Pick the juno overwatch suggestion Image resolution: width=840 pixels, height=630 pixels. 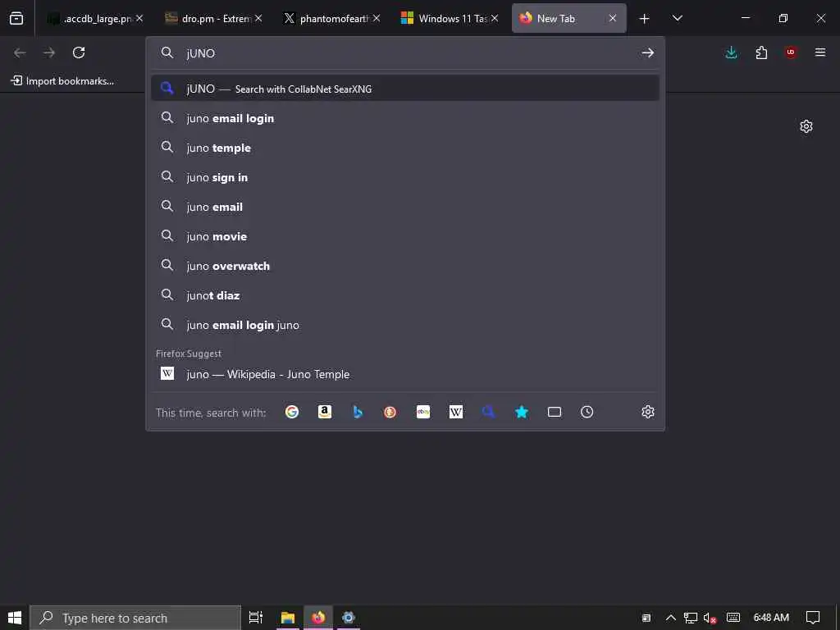coord(405,265)
